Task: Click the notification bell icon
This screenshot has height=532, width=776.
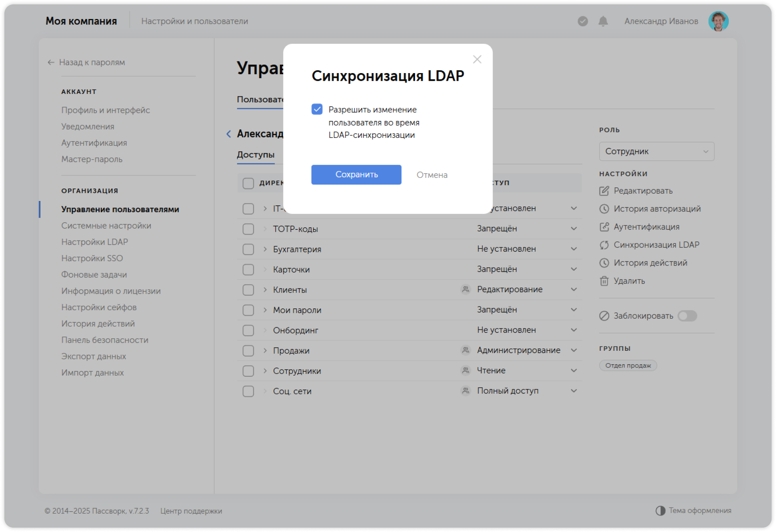Action: [603, 22]
